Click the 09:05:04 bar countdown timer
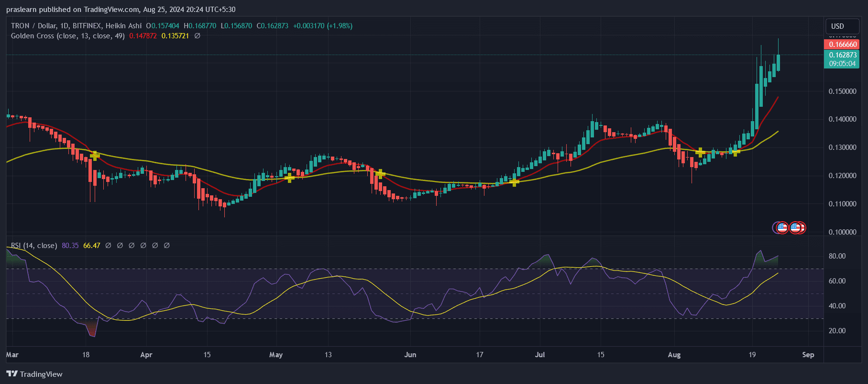This screenshot has width=868, height=384. tap(842, 64)
